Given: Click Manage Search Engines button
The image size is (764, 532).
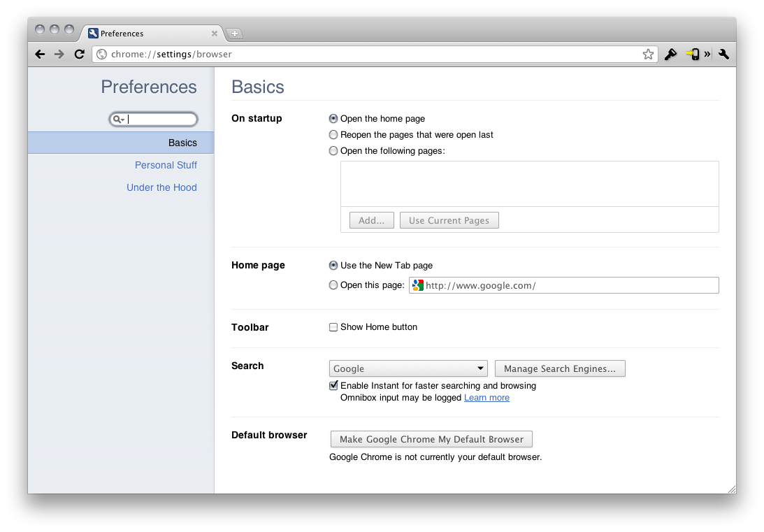Looking at the screenshot, I should coord(559,368).
